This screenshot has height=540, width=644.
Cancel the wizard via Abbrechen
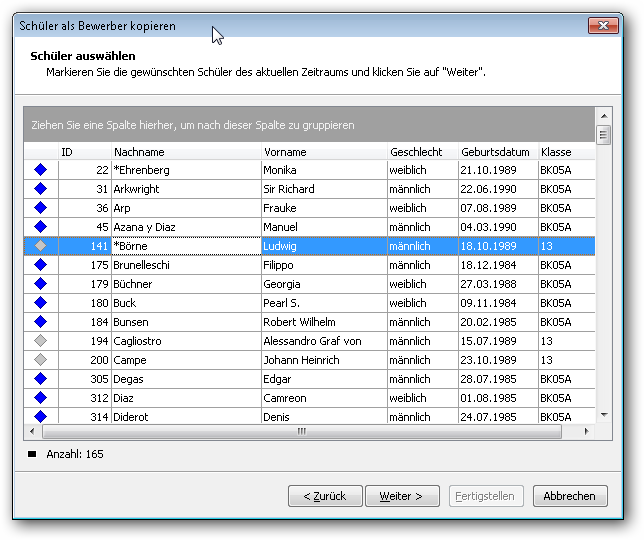[570, 496]
